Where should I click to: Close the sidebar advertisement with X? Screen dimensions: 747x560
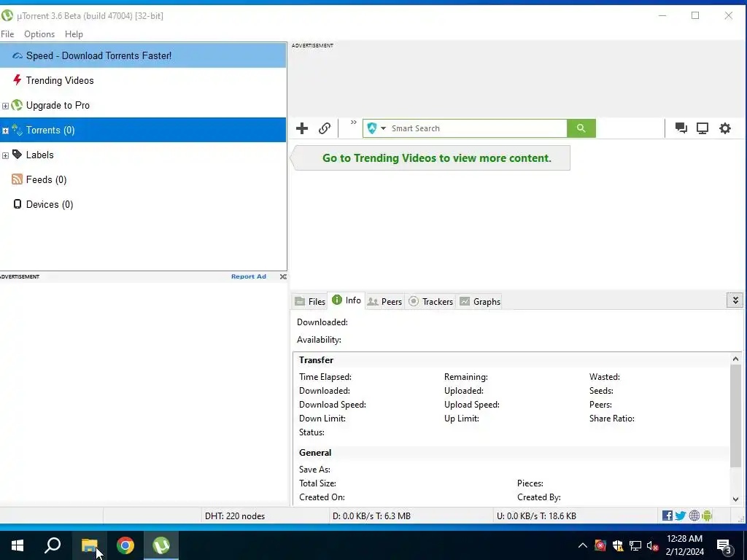pos(283,276)
